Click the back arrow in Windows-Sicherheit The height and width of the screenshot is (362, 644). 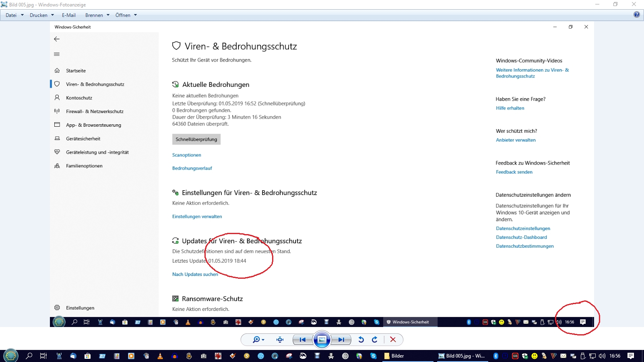(x=57, y=39)
